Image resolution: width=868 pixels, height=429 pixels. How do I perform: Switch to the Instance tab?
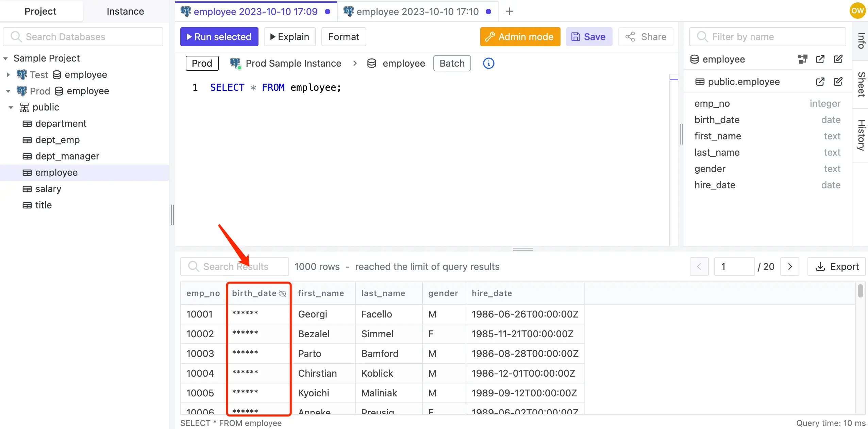[125, 11]
